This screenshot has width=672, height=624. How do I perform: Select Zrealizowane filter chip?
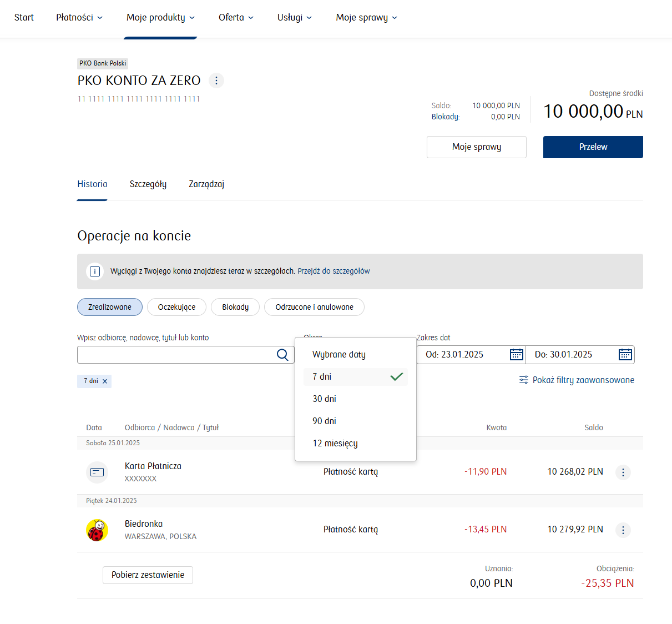pyautogui.click(x=110, y=307)
